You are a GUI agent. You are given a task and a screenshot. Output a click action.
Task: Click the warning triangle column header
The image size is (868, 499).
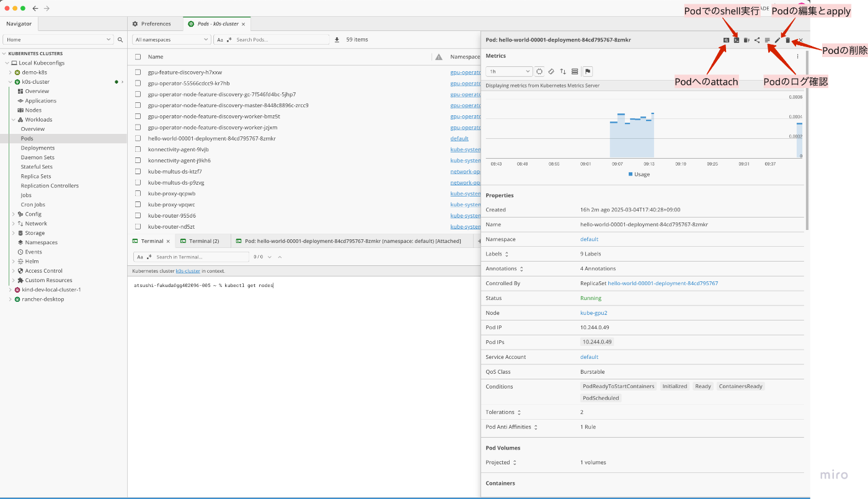(439, 56)
